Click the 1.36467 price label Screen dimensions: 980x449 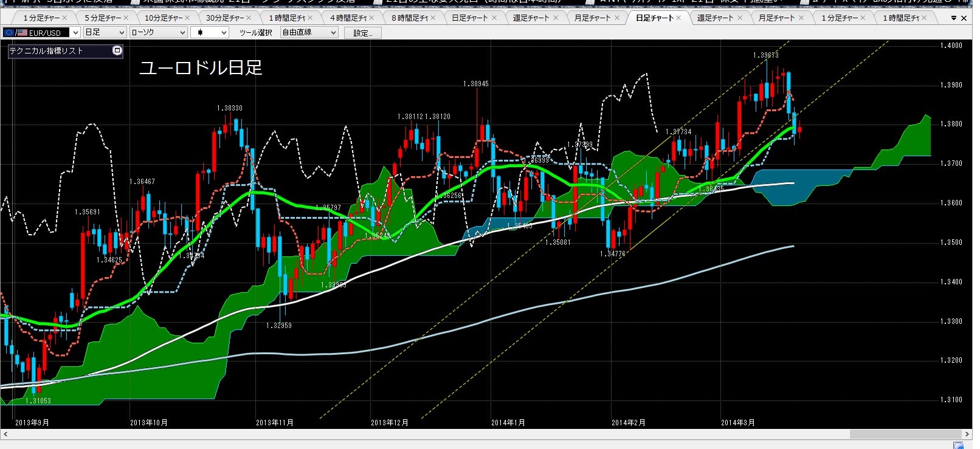[x=142, y=182]
